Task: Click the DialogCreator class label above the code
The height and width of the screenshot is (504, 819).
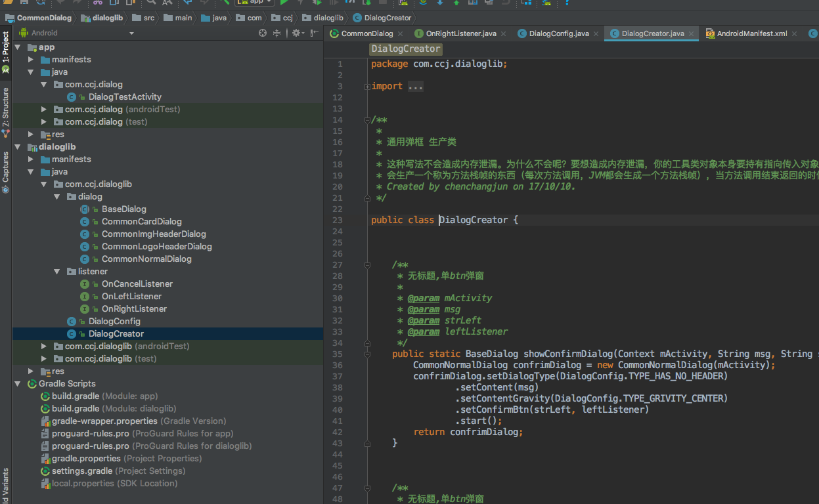Action: (405, 49)
